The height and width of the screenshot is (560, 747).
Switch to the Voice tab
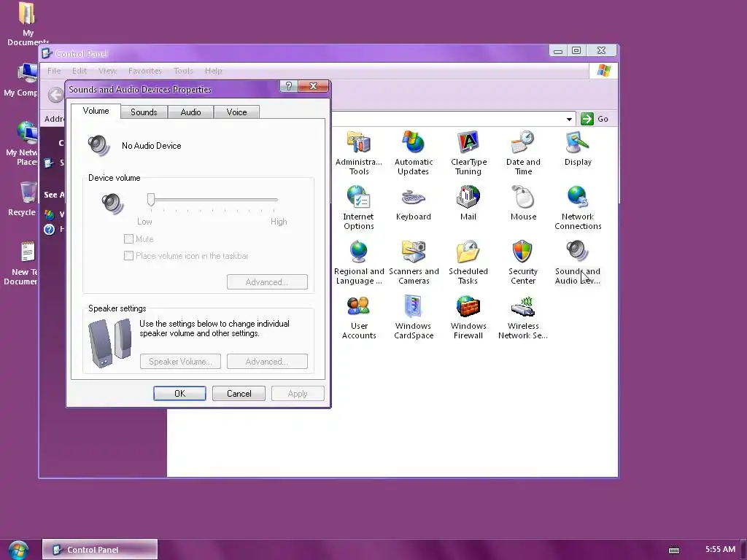click(237, 112)
